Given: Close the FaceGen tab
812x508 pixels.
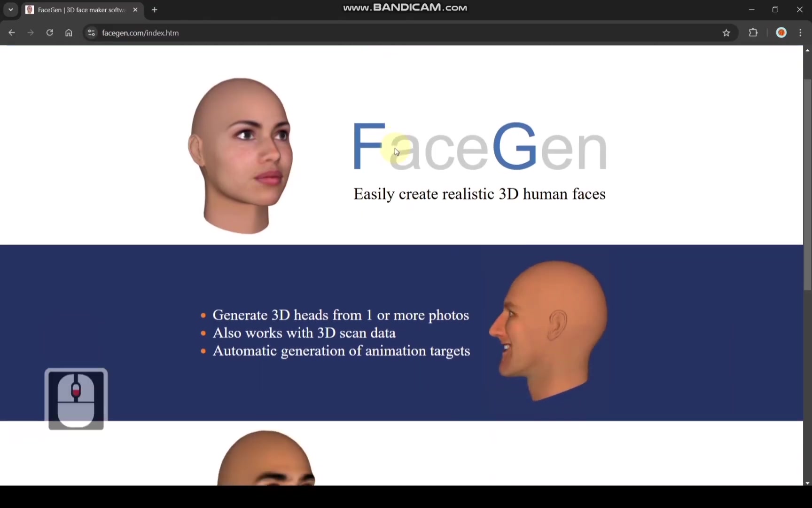Looking at the screenshot, I should click(135, 10).
